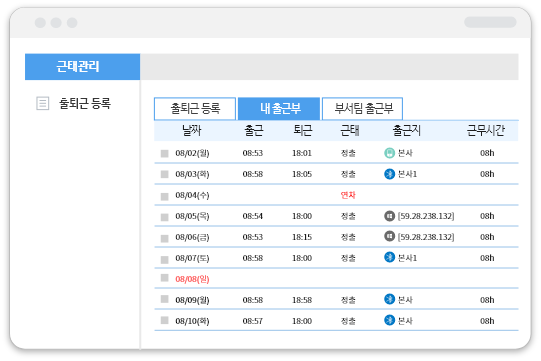Screen dimensions: 541x361
Task: Check the box for 08/07(토) row
Action: pyautogui.click(x=165, y=260)
